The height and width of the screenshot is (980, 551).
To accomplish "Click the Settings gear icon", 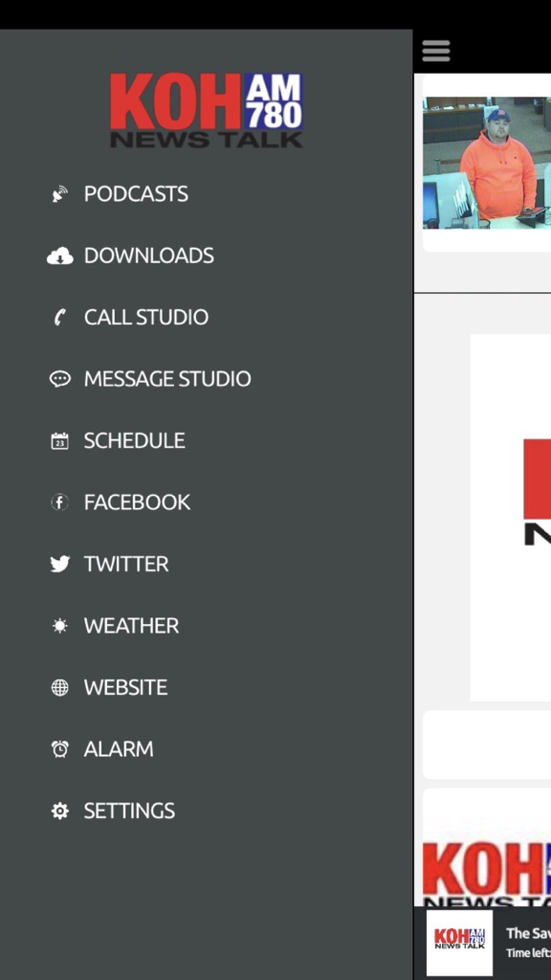I will 60,811.
